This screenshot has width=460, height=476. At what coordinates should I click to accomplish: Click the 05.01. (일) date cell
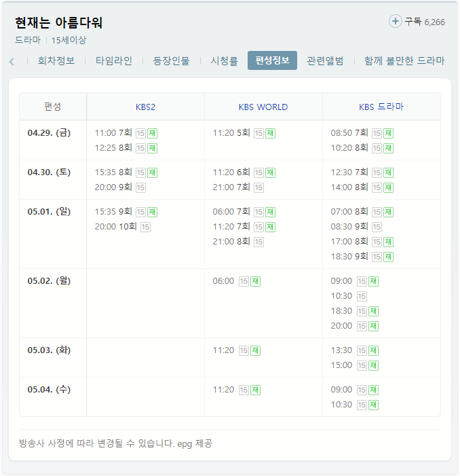[x=49, y=211]
